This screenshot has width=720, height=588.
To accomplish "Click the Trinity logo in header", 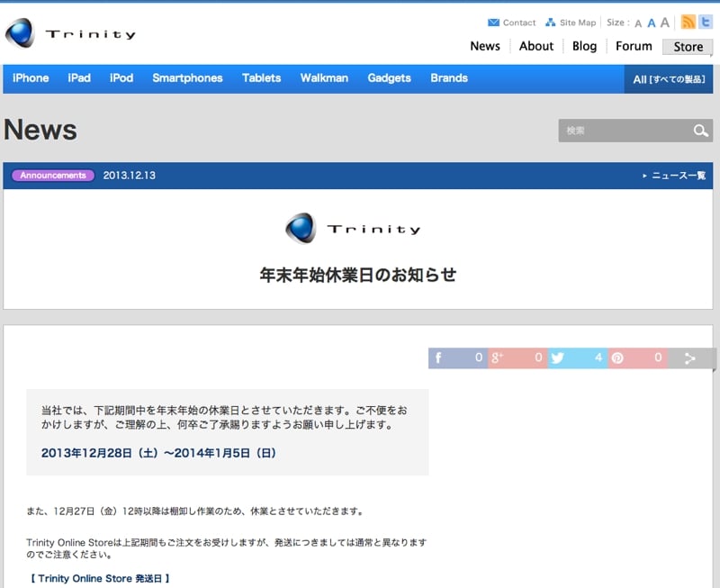I will 70,34.
